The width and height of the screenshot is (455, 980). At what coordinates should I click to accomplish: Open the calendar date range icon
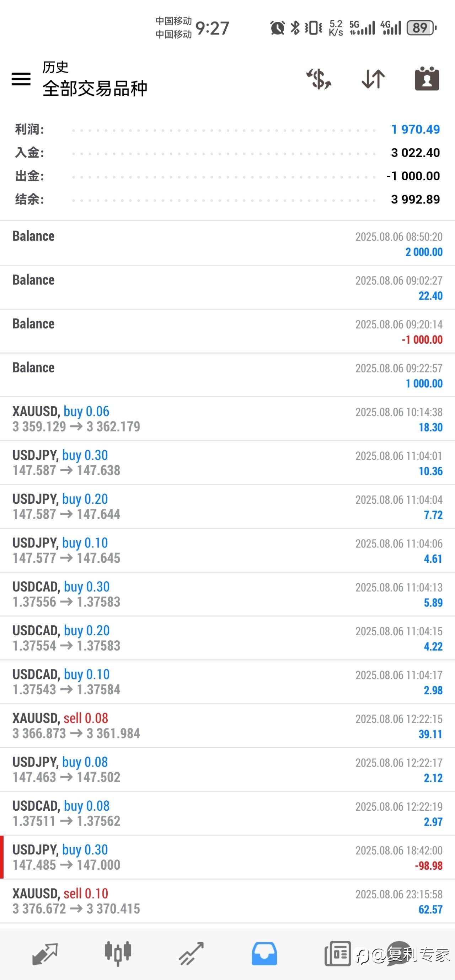(x=427, y=79)
